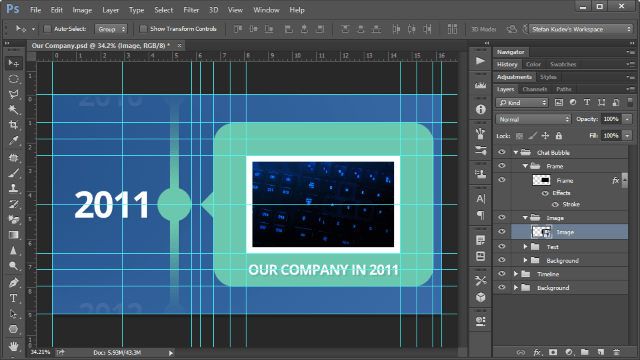Open the Filter menu

tap(191, 10)
